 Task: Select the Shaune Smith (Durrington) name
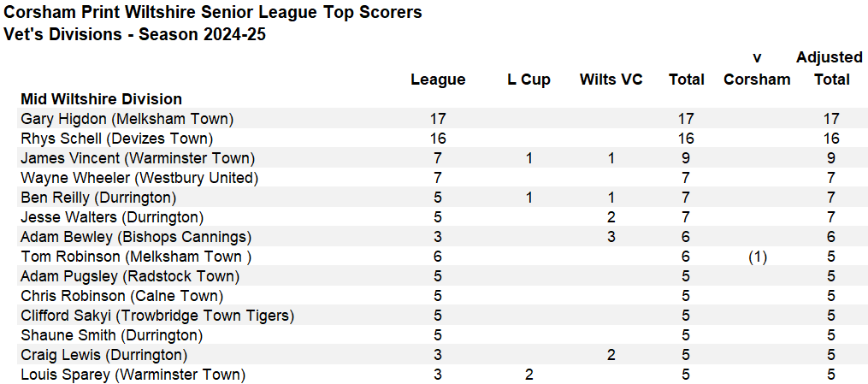pos(111,336)
